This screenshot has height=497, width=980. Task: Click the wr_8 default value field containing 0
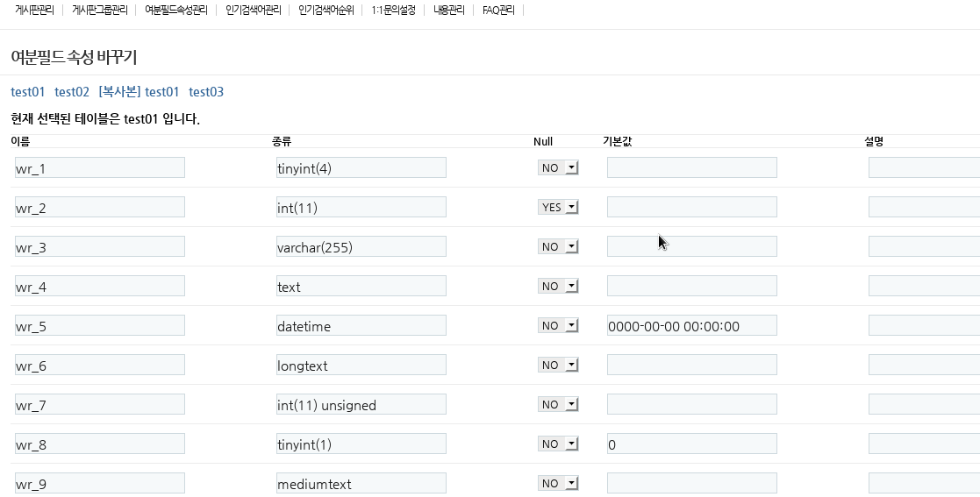pyautogui.click(x=691, y=444)
